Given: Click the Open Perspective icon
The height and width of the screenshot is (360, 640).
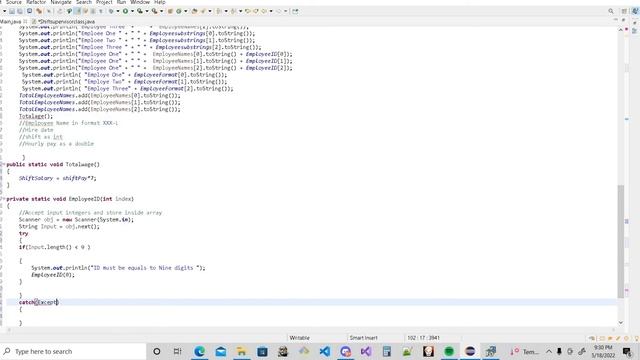Looking at the screenshot, I should click(x=624, y=11).
